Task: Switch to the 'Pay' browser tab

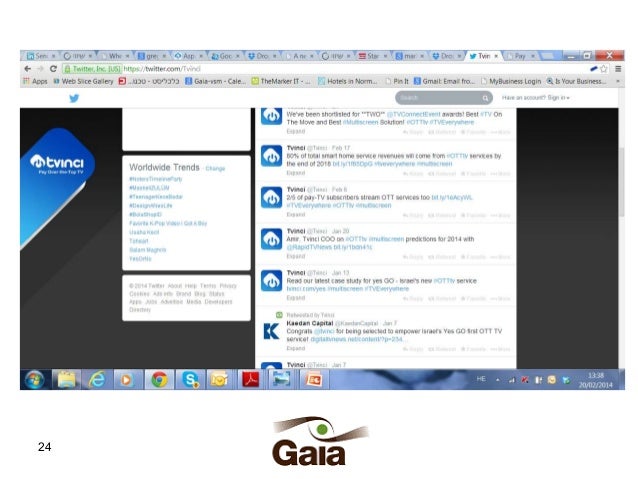Action: click(x=520, y=56)
